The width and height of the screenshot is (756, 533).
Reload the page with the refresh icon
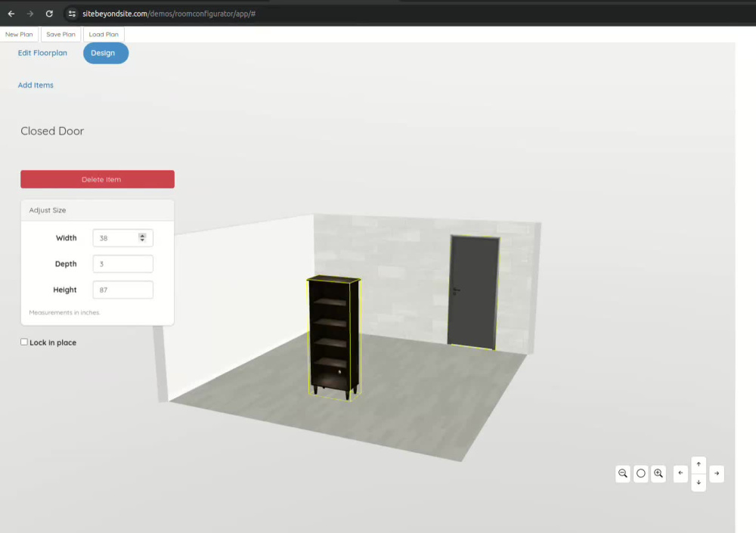pos(49,14)
